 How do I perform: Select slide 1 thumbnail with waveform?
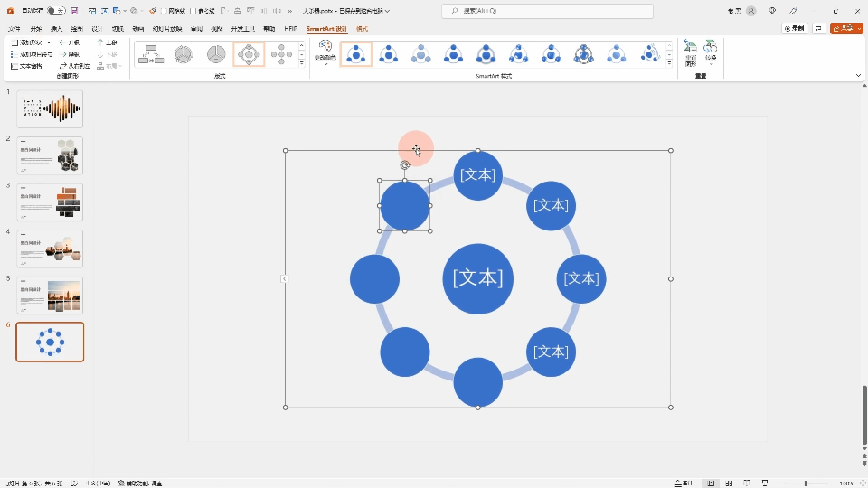(x=50, y=109)
